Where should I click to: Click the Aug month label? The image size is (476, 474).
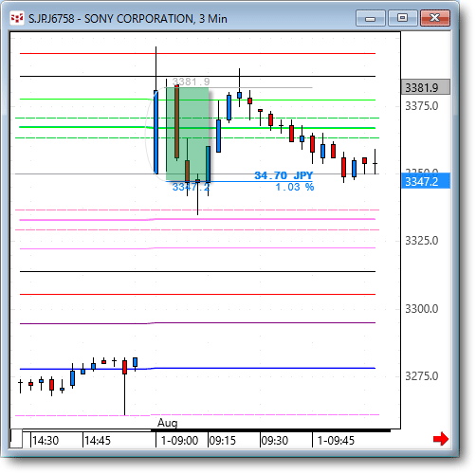(168, 423)
